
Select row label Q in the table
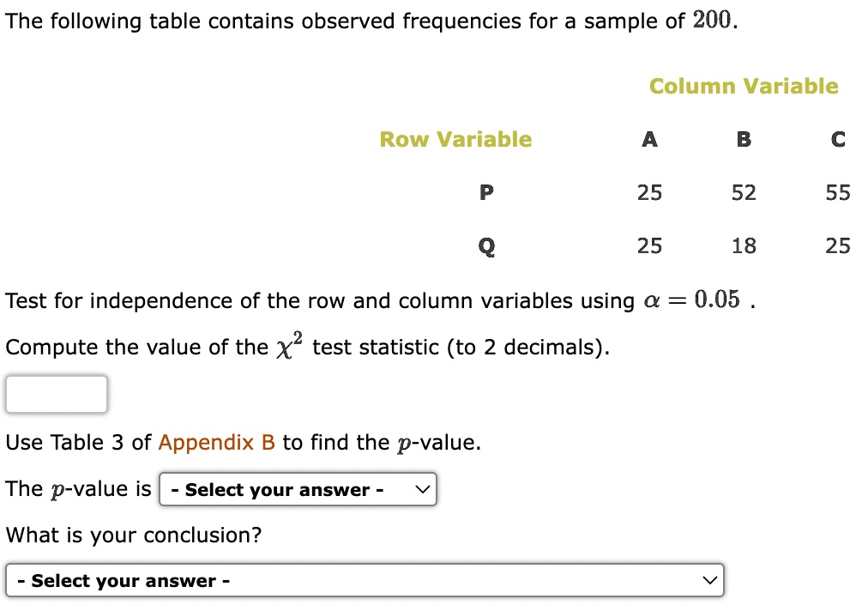[x=486, y=245]
